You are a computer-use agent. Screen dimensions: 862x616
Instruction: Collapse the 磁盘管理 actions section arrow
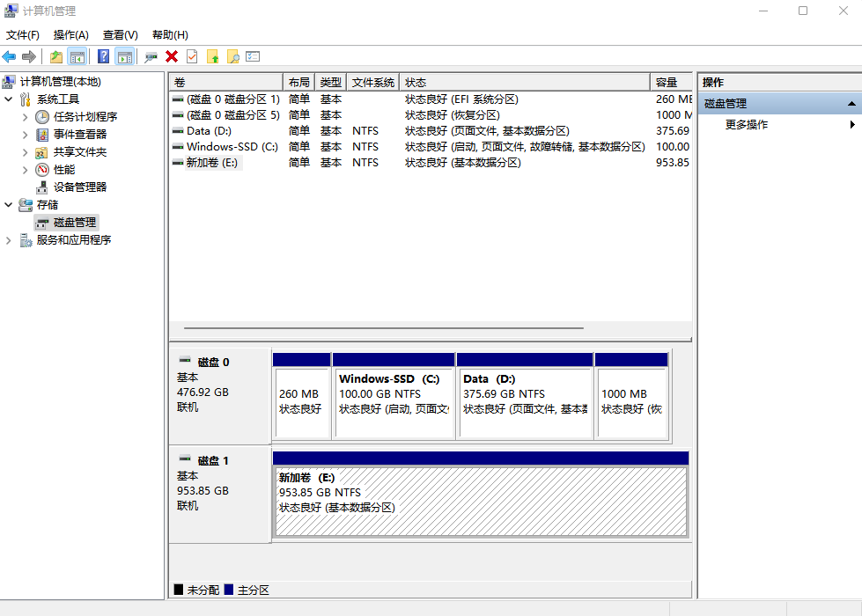click(x=851, y=104)
